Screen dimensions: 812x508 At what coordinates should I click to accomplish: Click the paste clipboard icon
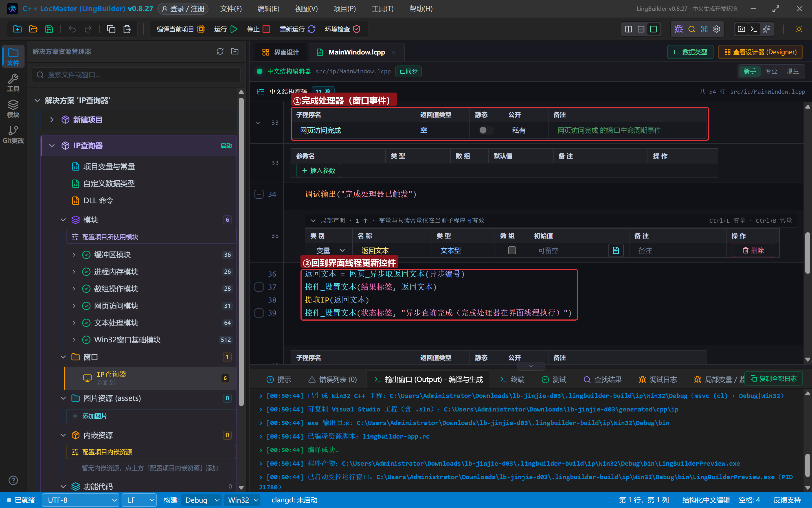pyautogui.click(x=127, y=29)
